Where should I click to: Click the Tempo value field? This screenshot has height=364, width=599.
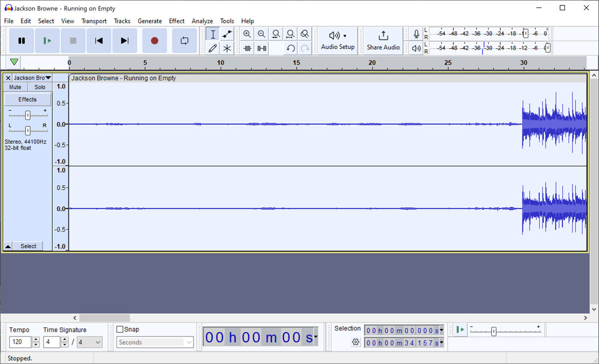click(x=20, y=342)
